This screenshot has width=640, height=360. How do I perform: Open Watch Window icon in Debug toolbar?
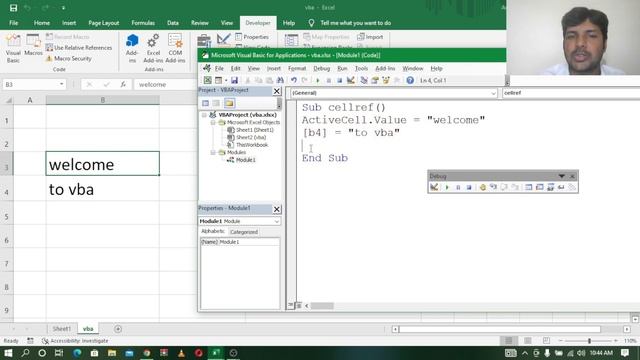550,187
